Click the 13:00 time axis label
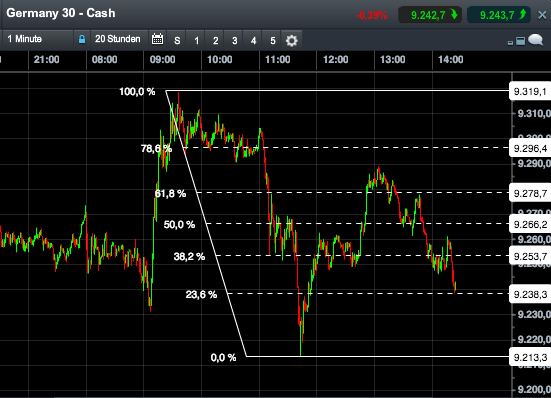Image resolution: width=551 pixels, height=398 pixels. coord(393,59)
